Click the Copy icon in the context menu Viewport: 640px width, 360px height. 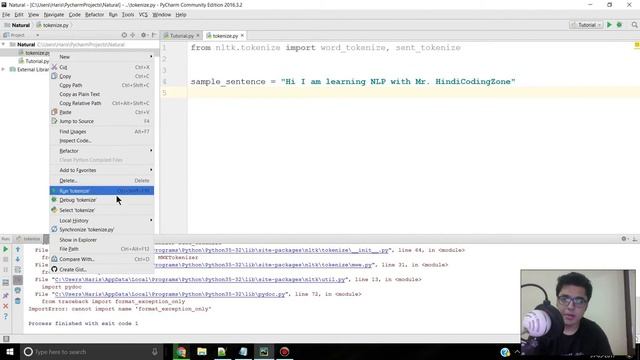[x=54, y=76]
